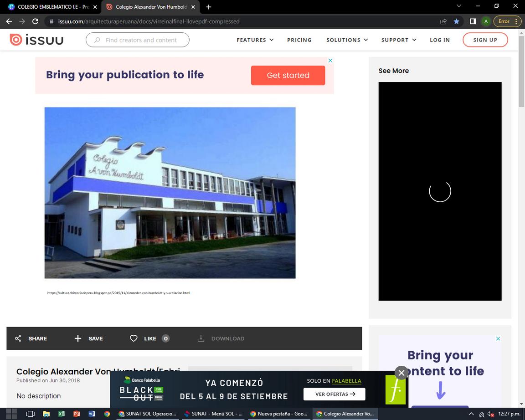
Task: Go back with browser back arrow
Action: [x=9, y=21]
